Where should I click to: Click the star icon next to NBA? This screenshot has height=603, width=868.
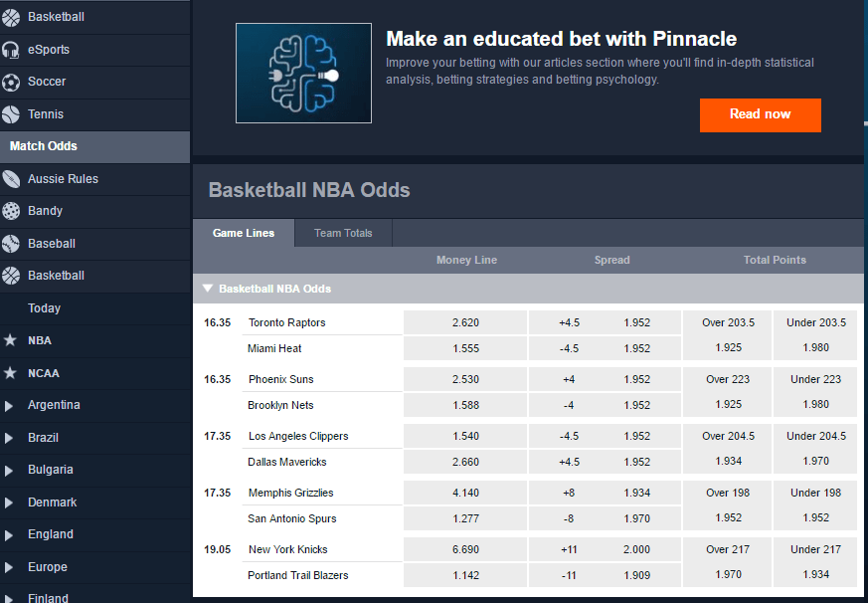[10, 340]
